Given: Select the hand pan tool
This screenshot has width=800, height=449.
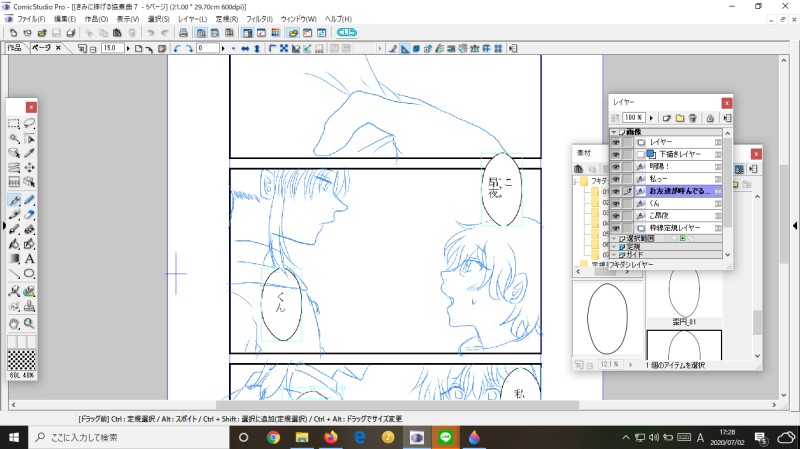Looking at the screenshot, I should [x=14, y=323].
